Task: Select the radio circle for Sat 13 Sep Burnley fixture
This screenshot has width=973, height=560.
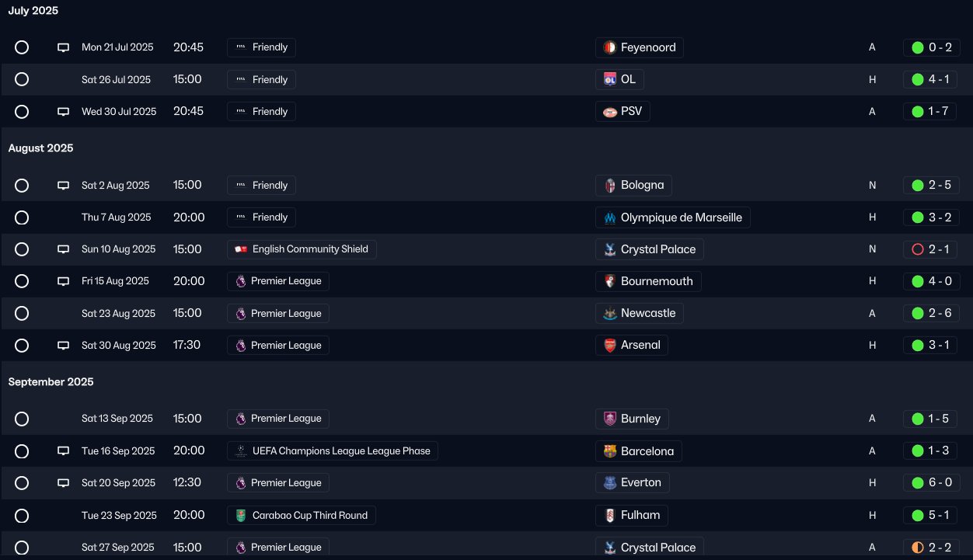Action: [x=22, y=419]
